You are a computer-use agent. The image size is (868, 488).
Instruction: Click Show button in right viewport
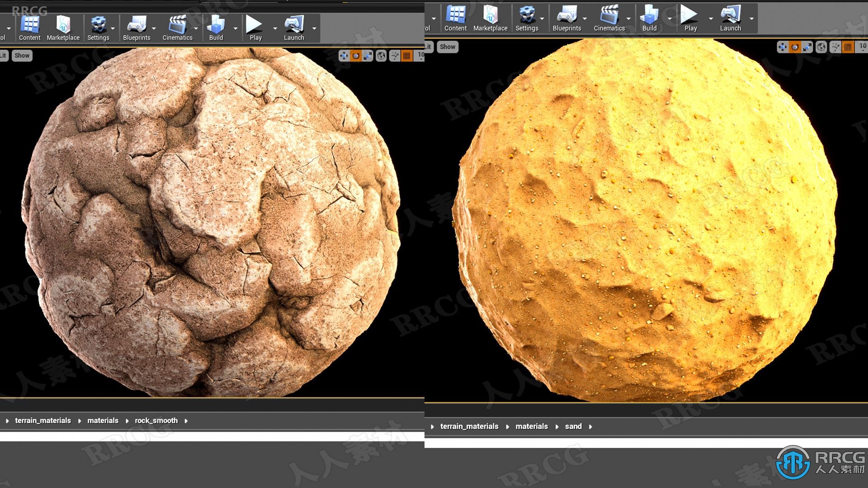[x=448, y=47]
